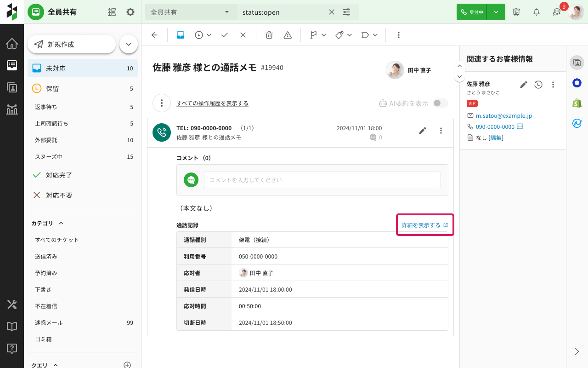Open the flag assignment dropdown
Screen dimensions: 588x368
[x=318, y=35]
